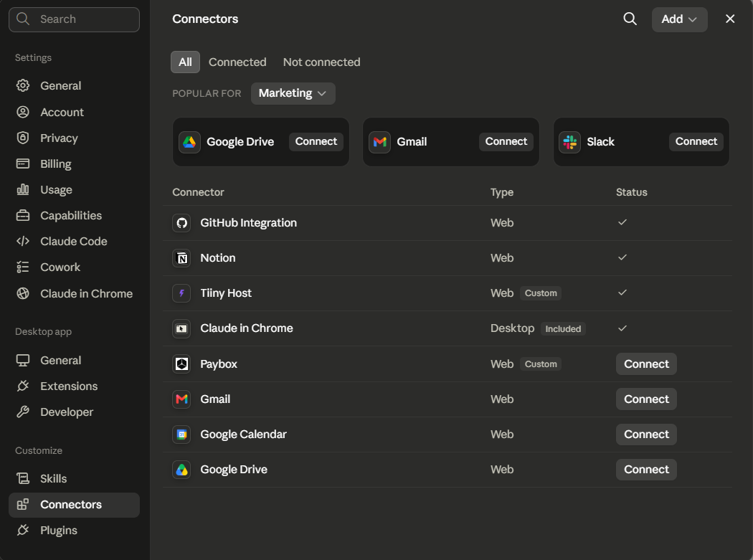
Task: Open the Usage settings page
Action: coord(74,190)
